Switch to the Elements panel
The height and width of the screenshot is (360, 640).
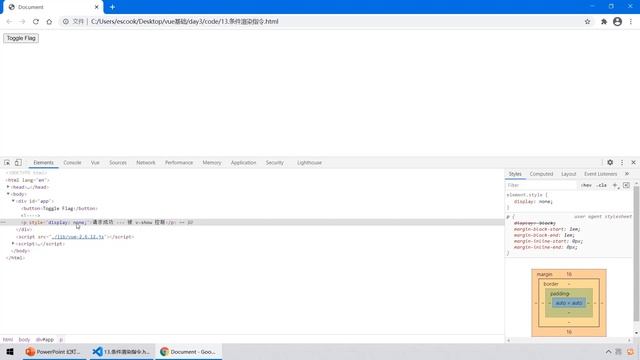point(43,162)
